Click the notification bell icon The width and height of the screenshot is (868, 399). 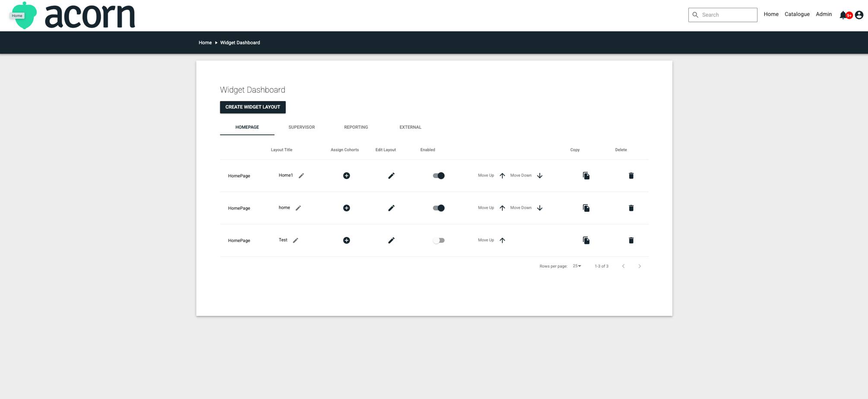click(843, 15)
